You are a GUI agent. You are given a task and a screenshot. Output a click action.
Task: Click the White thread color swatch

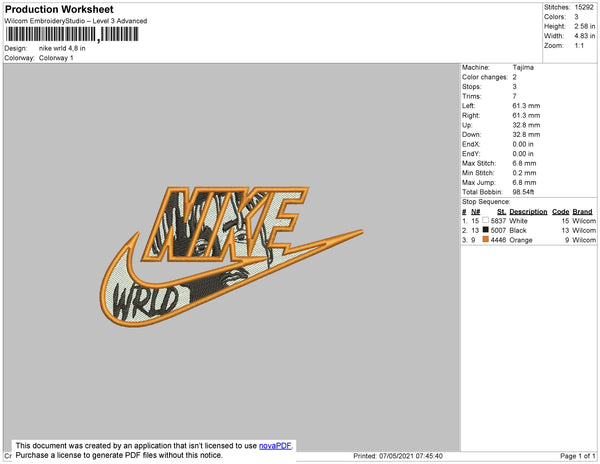click(x=486, y=220)
